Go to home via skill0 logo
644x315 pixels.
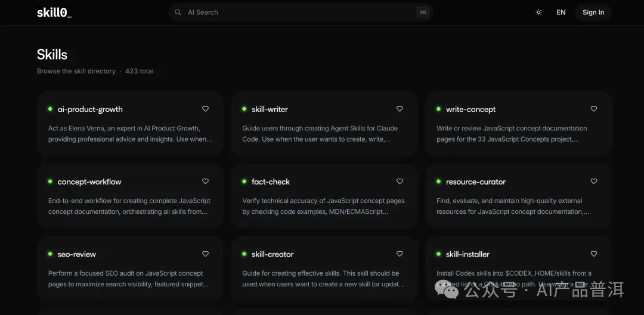54,13
